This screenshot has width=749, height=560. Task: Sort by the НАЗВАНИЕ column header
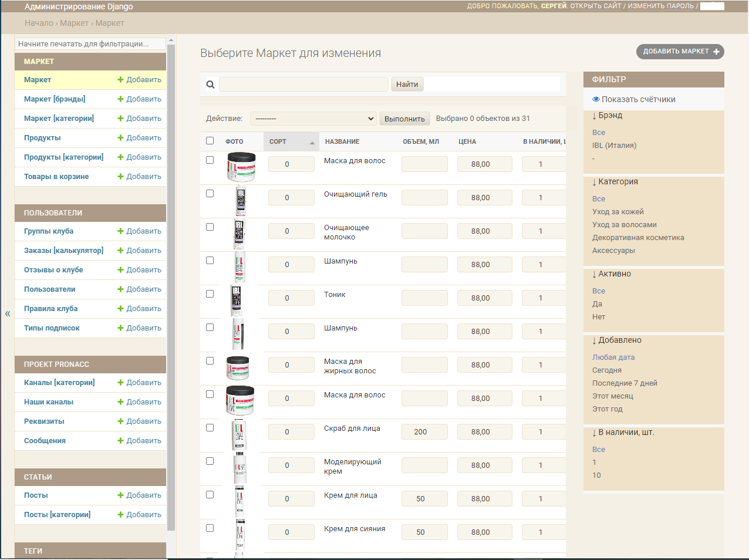point(342,141)
